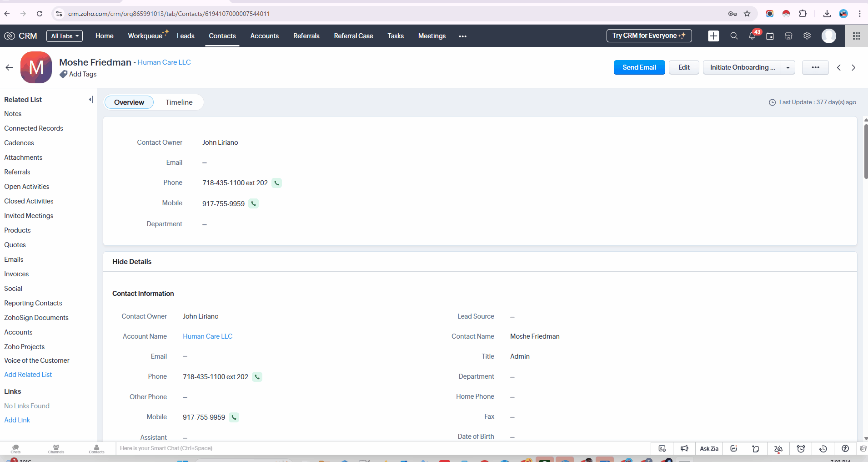Click Try CRM for Everyone button
Screen dimensions: 868x462
tap(649, 36)
